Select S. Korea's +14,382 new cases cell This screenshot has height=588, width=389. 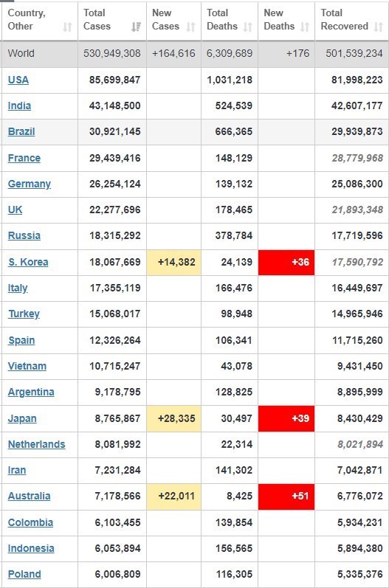(173, 262)
